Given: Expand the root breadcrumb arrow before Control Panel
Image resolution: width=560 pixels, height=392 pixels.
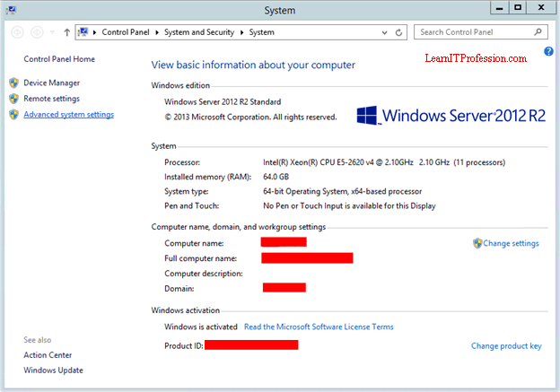Looking at the screenshot, I should coord(94,32).
